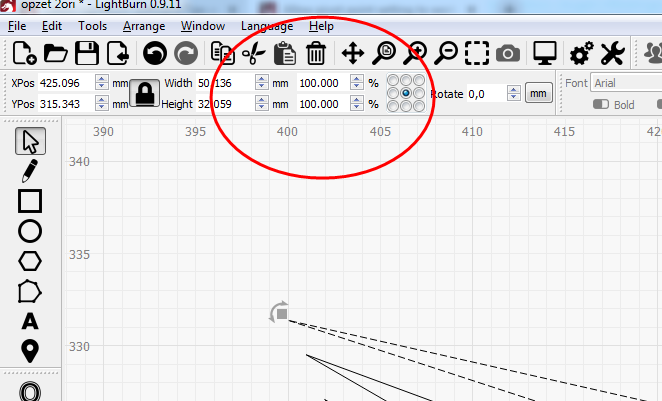Click the XPos spinner arrows
Viewport: 662px width, 401px height.
(101, 83)
